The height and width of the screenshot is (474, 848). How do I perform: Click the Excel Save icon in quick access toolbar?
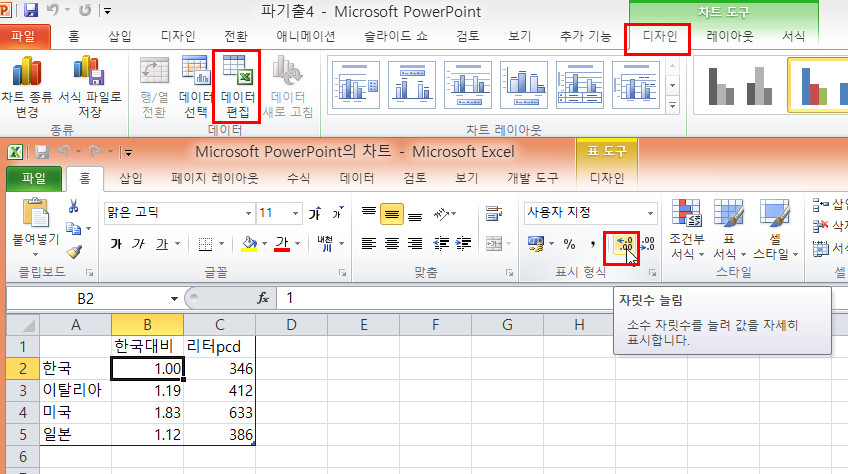coord(42,152)
